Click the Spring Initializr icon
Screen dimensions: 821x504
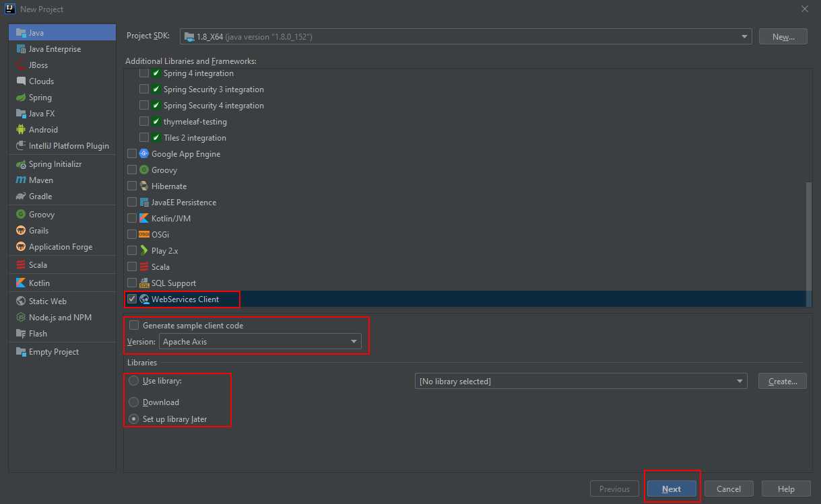tap(21, 164)
